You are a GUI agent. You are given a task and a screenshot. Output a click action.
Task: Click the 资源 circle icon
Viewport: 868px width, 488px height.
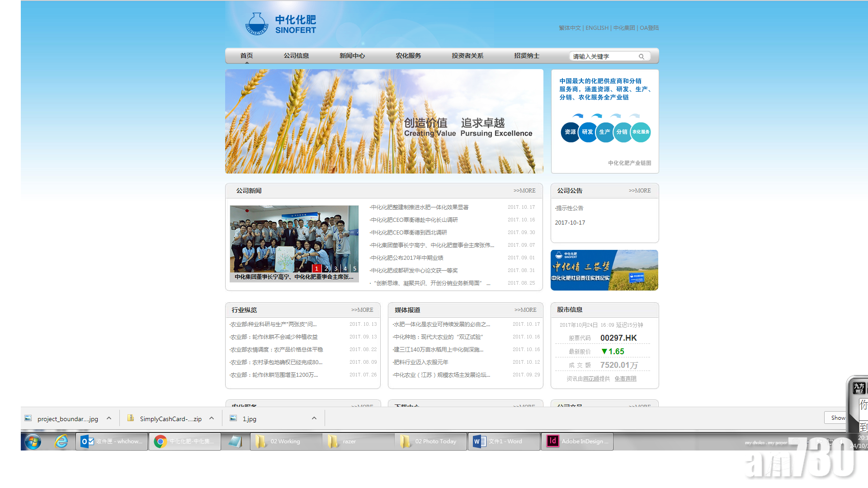click(570, 132)
